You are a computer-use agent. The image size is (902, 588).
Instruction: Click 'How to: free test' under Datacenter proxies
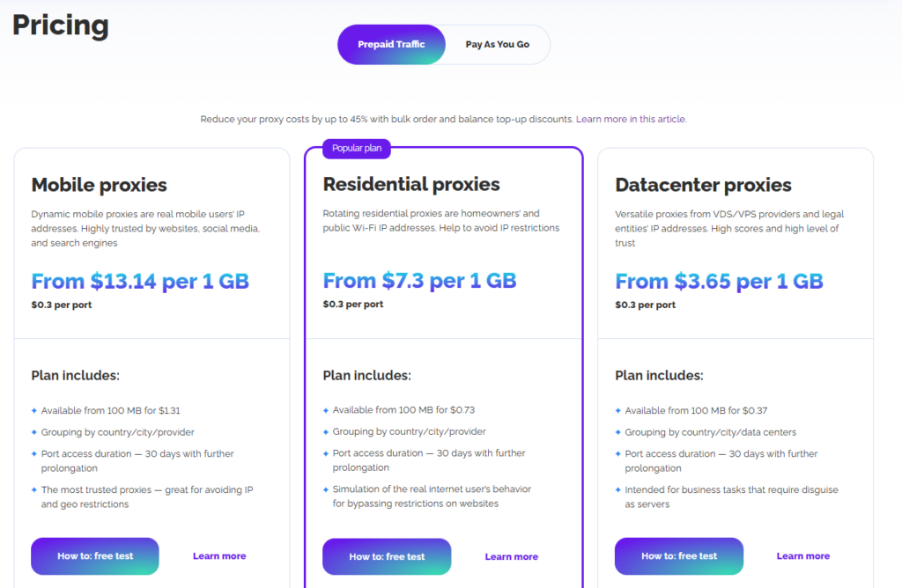coord(678,556)
